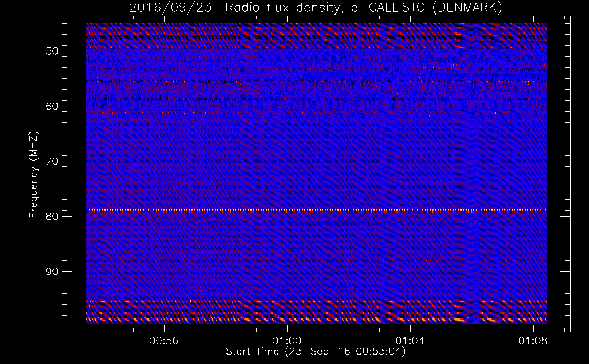
Task: Click the 80 MHz frequency tick label
Action: click(52, 217)
